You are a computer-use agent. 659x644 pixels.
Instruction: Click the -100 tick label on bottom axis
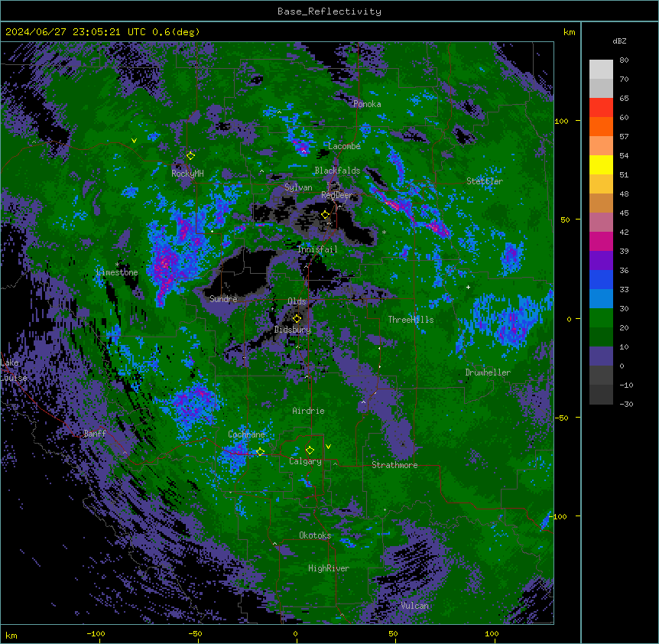pos(96,633)
